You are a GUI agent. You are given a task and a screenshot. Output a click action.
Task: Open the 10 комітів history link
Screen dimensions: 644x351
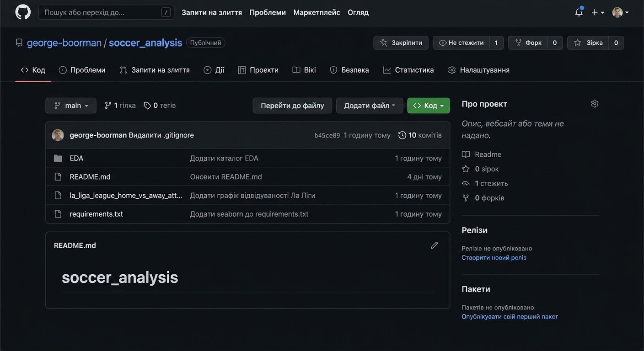coord(420,135)
